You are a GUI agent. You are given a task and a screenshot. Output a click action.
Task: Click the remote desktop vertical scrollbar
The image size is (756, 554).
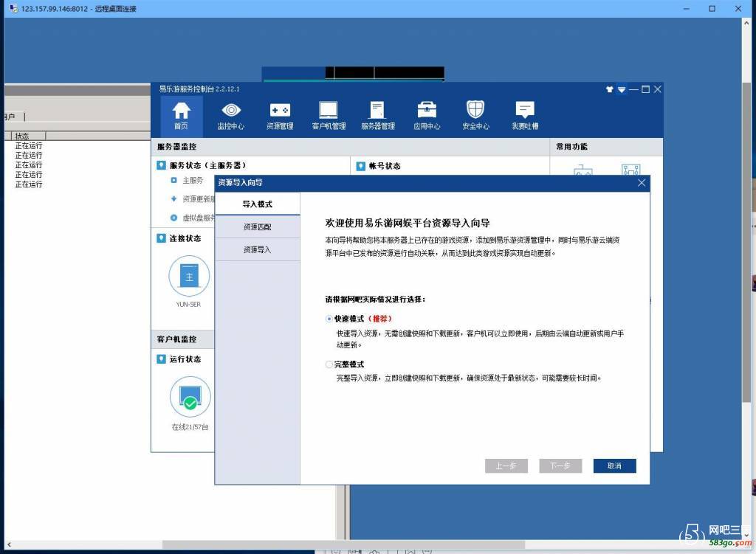pyautogui.click(x=747, y=241)
